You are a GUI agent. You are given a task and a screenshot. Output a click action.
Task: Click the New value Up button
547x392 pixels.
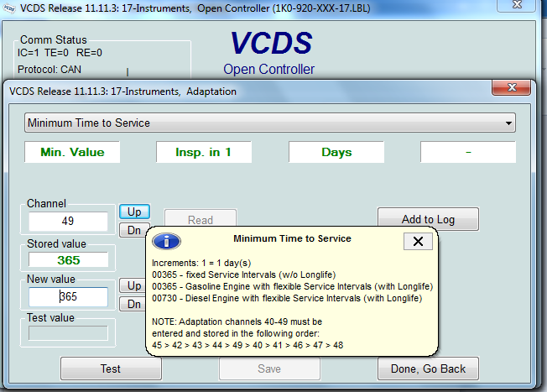point(133,285)
